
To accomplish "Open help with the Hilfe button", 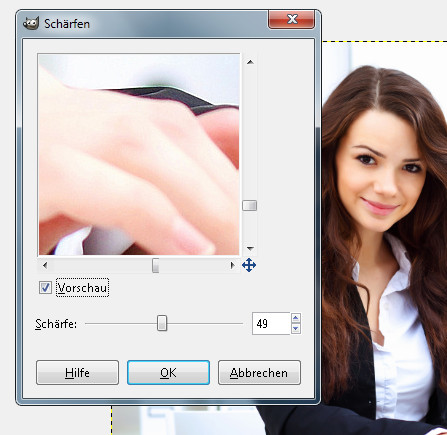I will [x=77, y=372].
